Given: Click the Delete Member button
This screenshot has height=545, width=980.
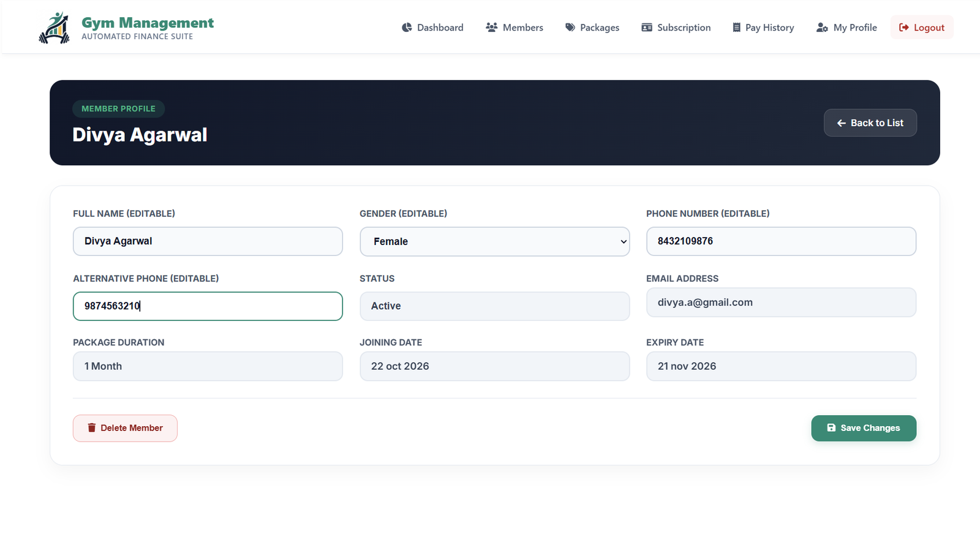Looking at the screenshot, I should pos(125,428).
